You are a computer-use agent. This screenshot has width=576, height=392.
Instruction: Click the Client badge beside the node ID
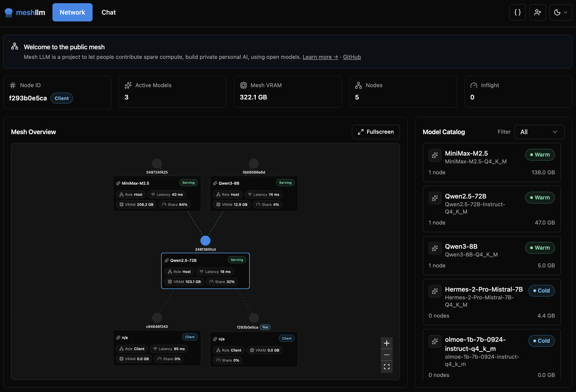pyautogui.click(x=62, y=98)
